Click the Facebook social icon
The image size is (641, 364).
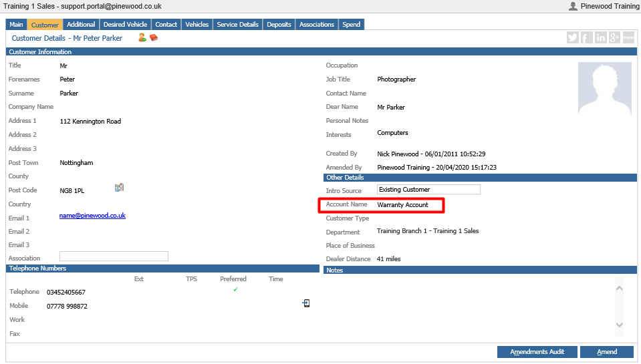587,37
